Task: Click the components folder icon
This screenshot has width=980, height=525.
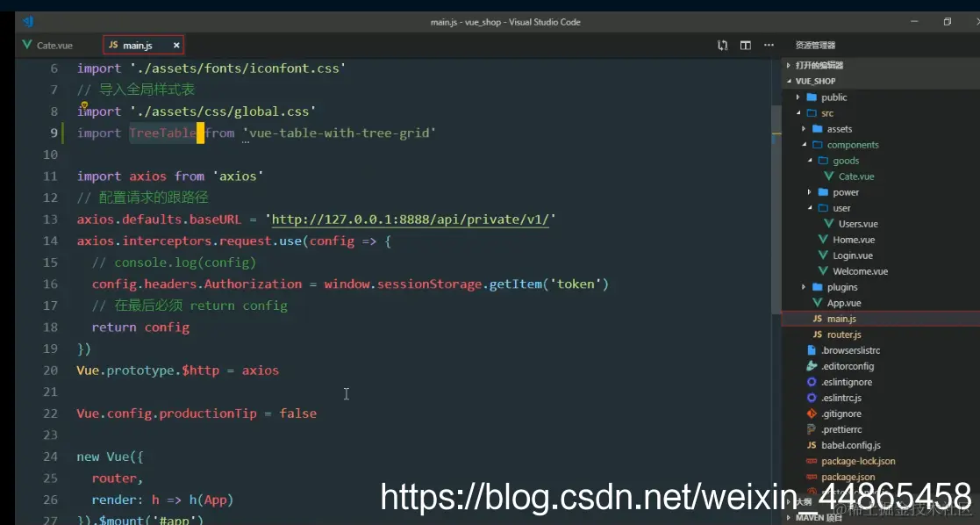Action: (818, 145)
